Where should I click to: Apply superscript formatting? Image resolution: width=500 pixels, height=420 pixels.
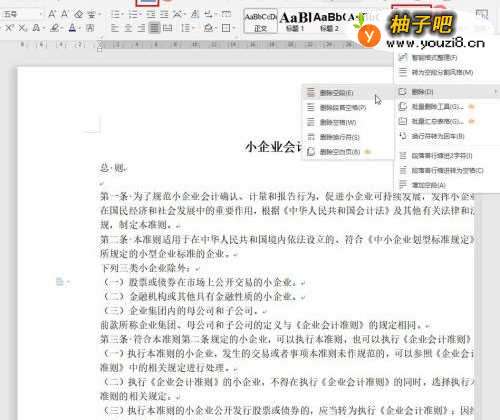coord(9,28)
